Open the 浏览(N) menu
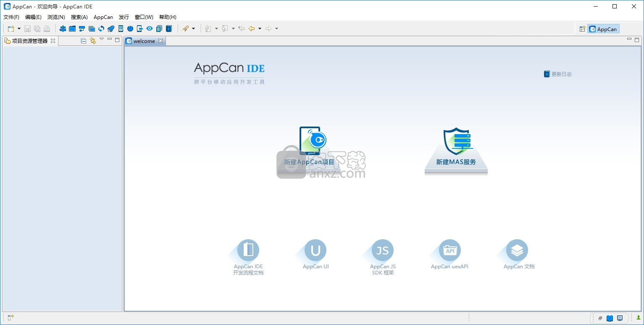Viewport: 644px width, 325px height. tap(56, 17)
